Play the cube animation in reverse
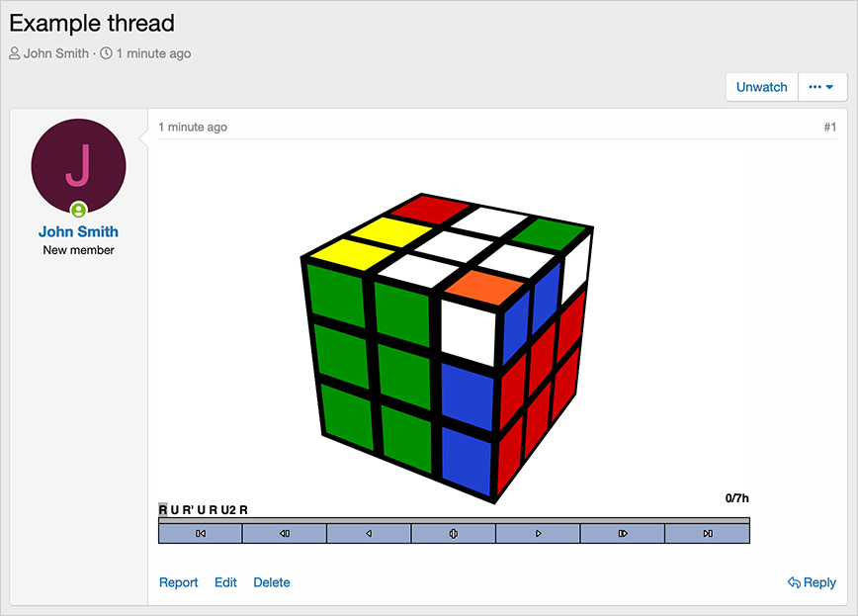The height and width of the screenshot is (616, 858). [369, 534]
